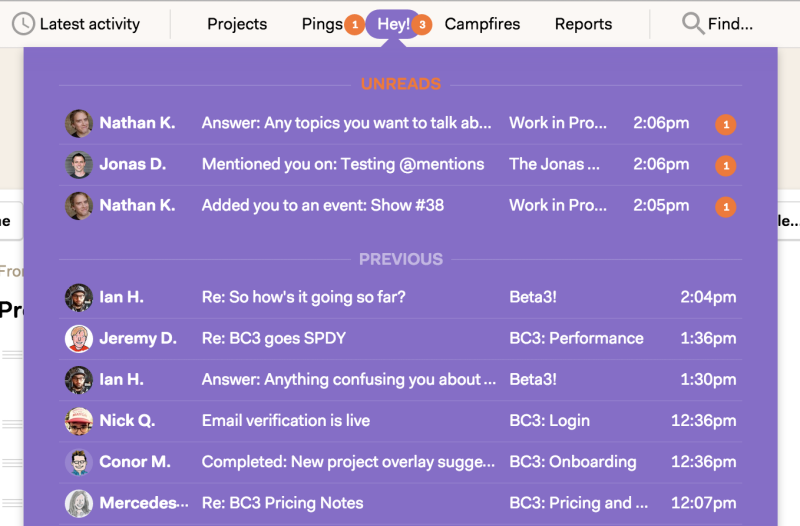Click the orange Hey! unread count badge
This screenshot has width=800, height=526.
point(422,25)
